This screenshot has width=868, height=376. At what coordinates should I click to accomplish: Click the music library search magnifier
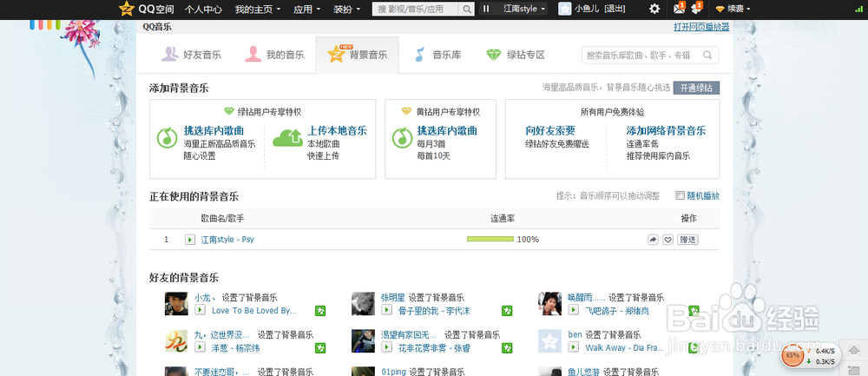[x=707, y=55]
